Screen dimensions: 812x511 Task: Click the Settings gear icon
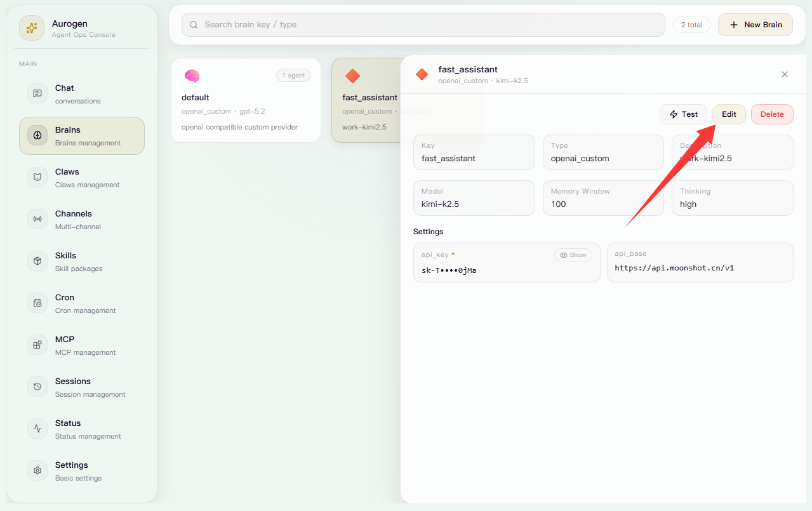pos(37,471)
